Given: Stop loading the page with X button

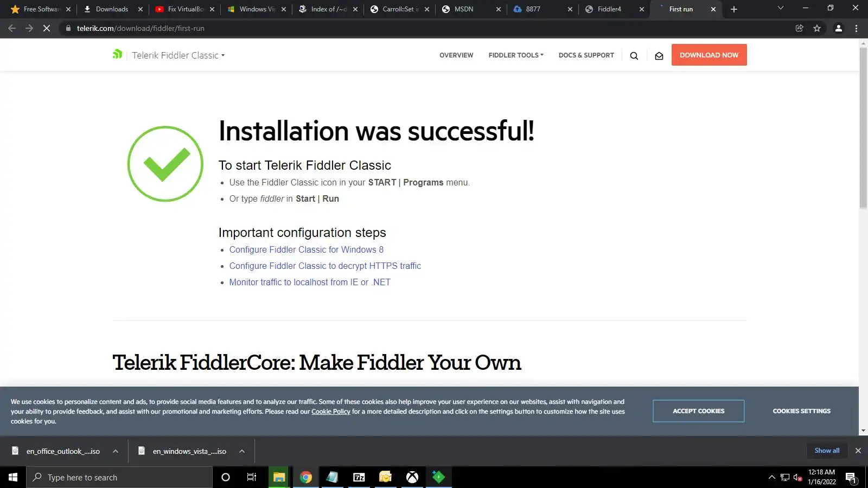Looking at the screenshot, I should 47,28.
